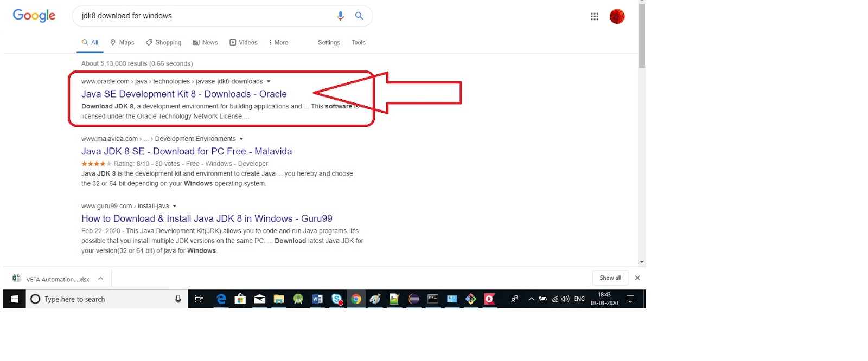
Task: Open the Git diamond icon app in taskbar
Action: pos(471,299)
